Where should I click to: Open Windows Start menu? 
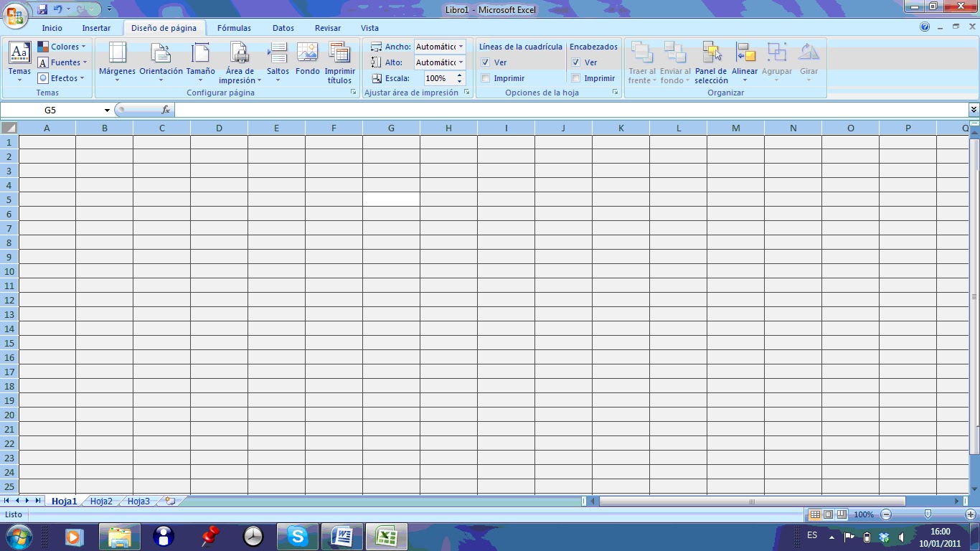tap(18, 536)
